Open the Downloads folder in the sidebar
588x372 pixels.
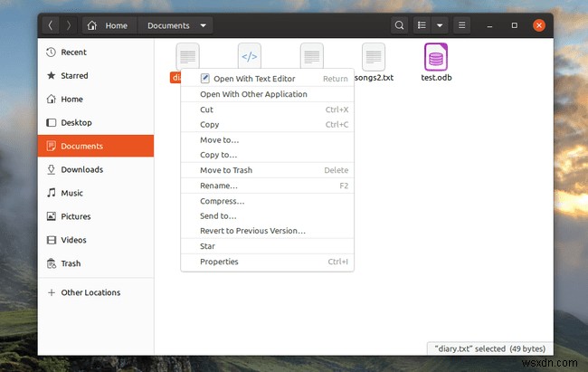click(81, 169)
